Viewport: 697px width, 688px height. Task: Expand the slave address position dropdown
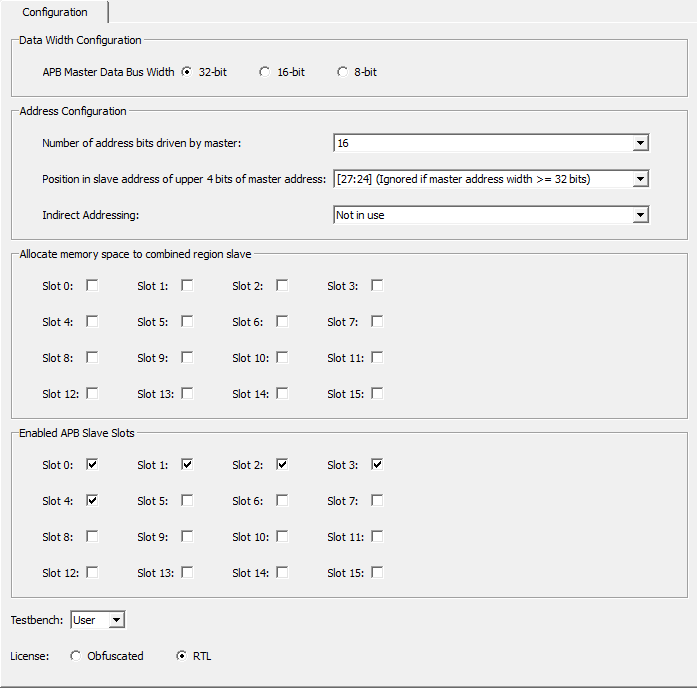click(641, 179)
